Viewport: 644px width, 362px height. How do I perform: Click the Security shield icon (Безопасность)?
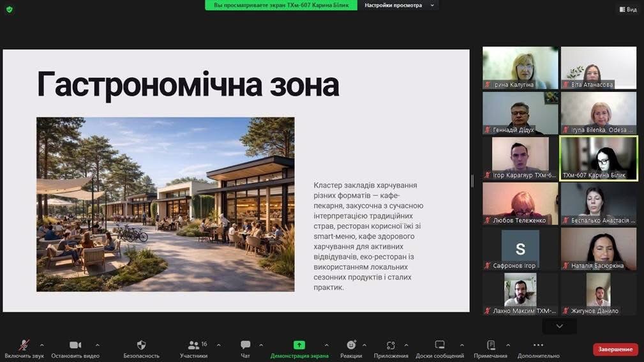pyautogui.click(x=141, y=345)
